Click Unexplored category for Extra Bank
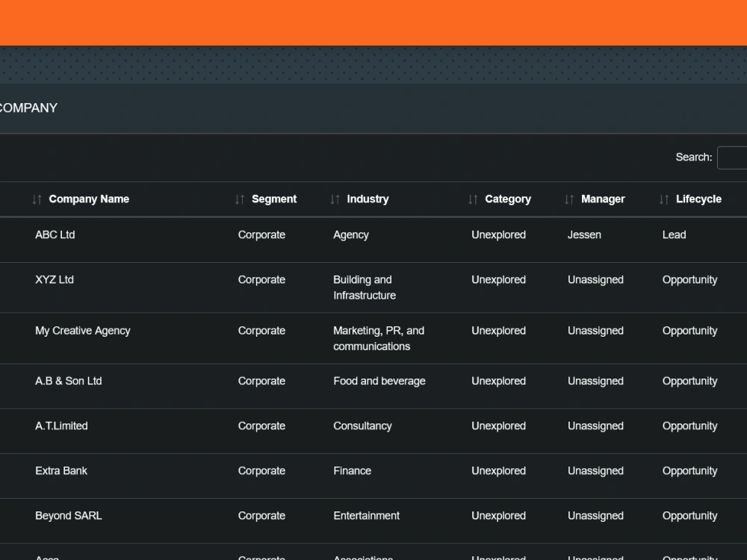Viewport: 747px width, 560px height. tap(498, 470)
